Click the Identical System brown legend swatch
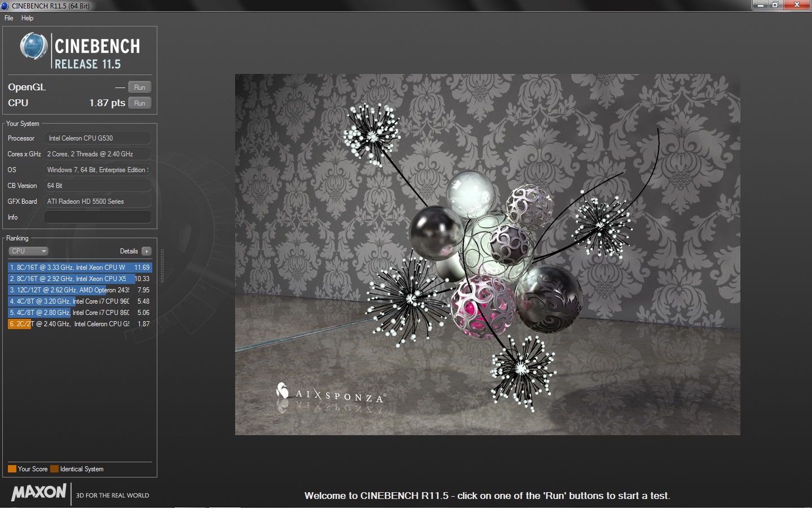The height and width of the screenshot is (508, 812). [x=54, y=469]
